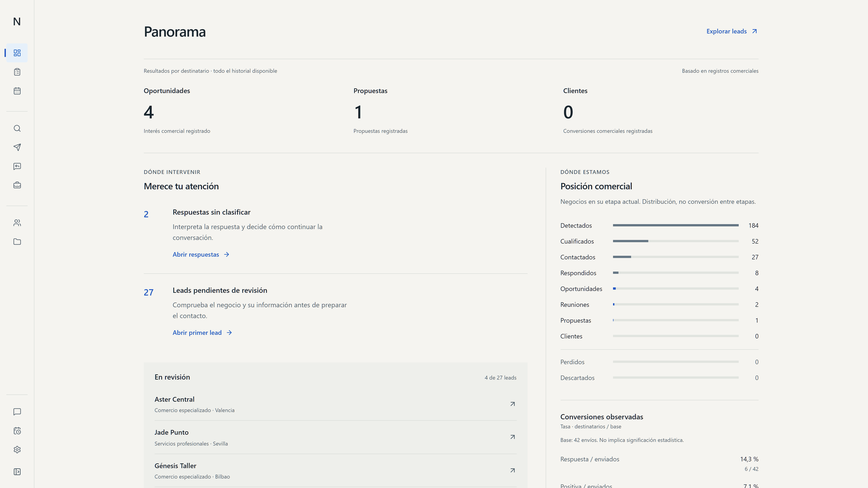Open the calendar sidebar icon
Image resolution: width=868 pixels, height=488 pixels.
pyautogui.click(x=17, y=91)
